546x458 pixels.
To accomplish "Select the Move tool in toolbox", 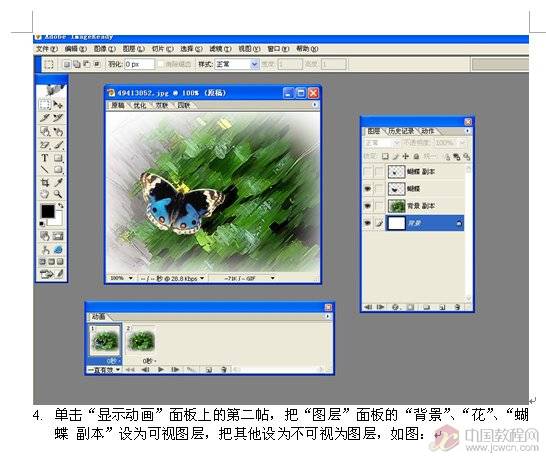I will click(58, 104).
